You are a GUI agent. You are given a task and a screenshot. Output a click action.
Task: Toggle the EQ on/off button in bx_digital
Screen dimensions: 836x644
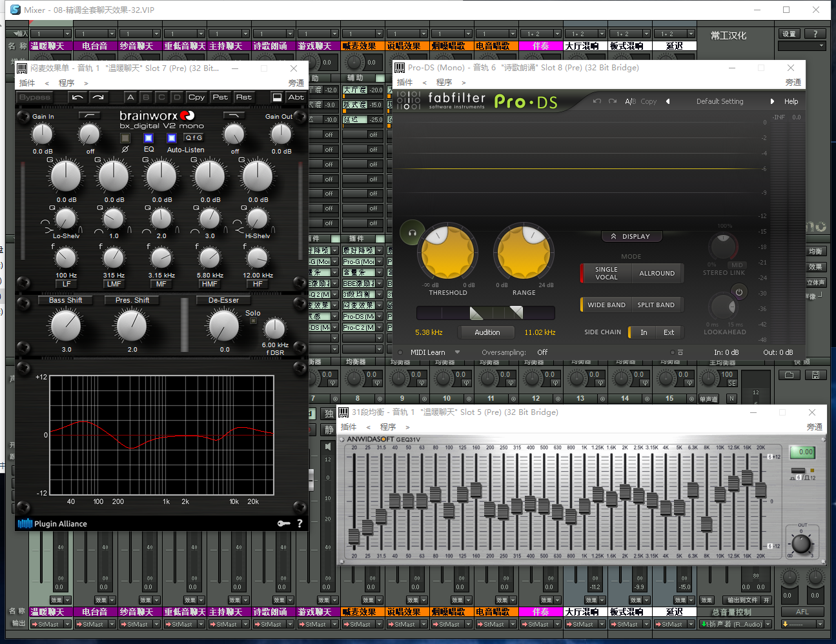148,138
